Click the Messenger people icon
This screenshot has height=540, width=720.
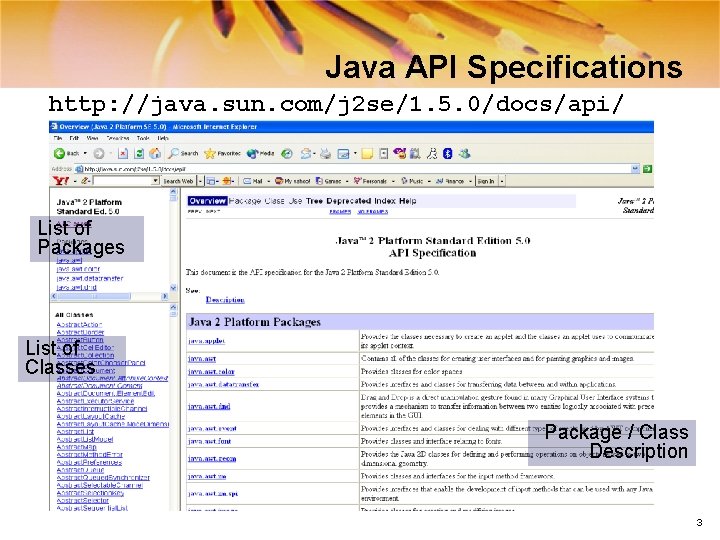465,153
